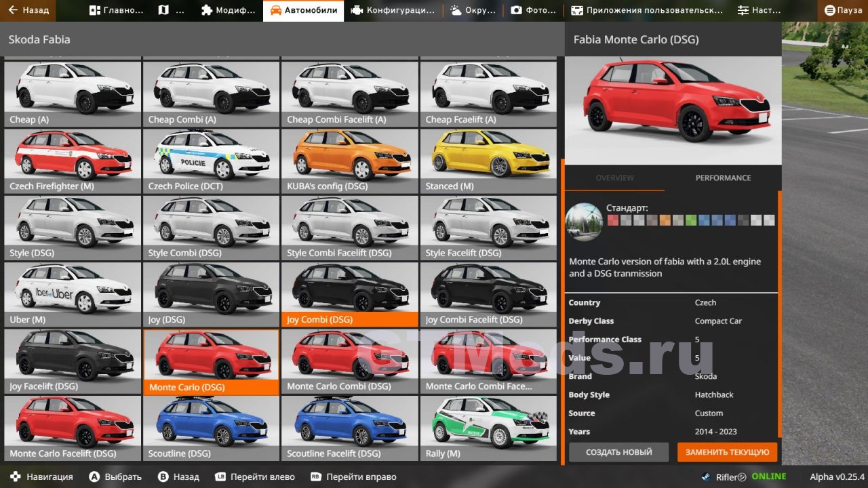Pick the Scoutline Facelift (DSG) car
Viewport: 868px width, 488px height.
point(350,428)
